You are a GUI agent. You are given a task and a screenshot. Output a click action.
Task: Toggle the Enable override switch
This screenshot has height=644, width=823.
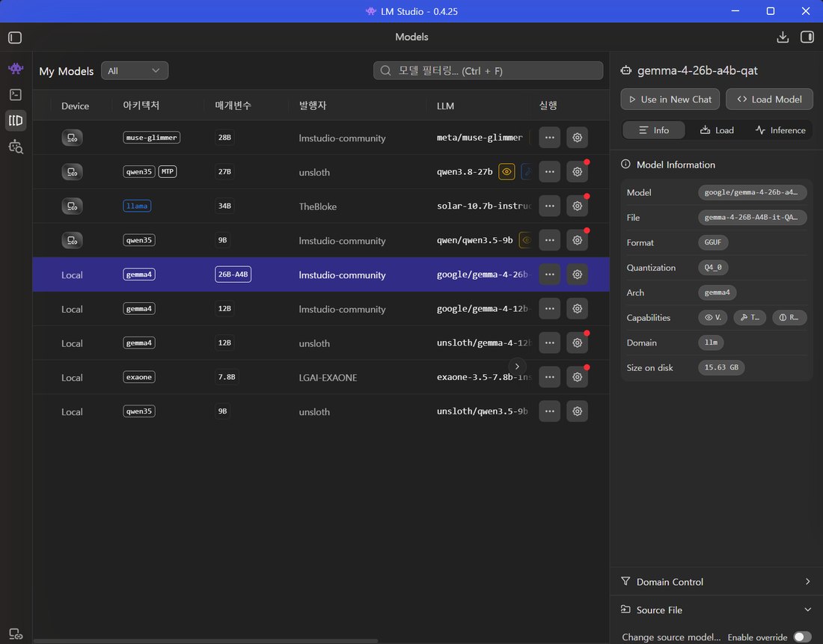click(802, 637)
